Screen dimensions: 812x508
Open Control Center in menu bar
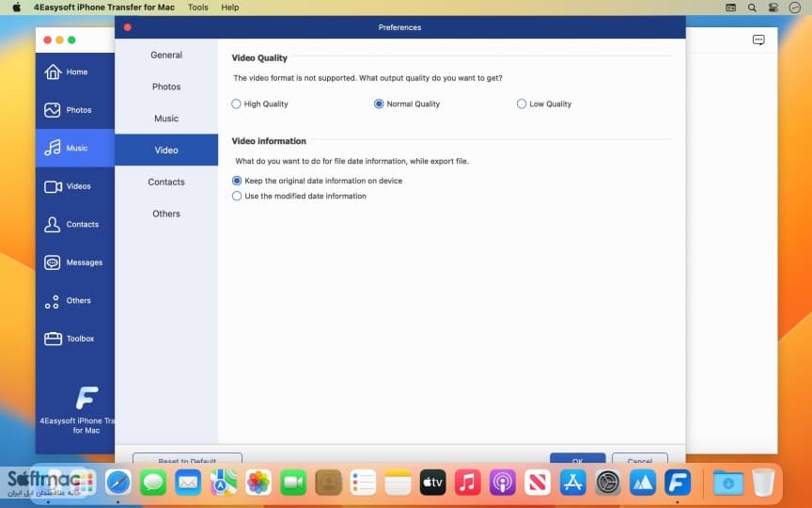(x=773, y=8)
